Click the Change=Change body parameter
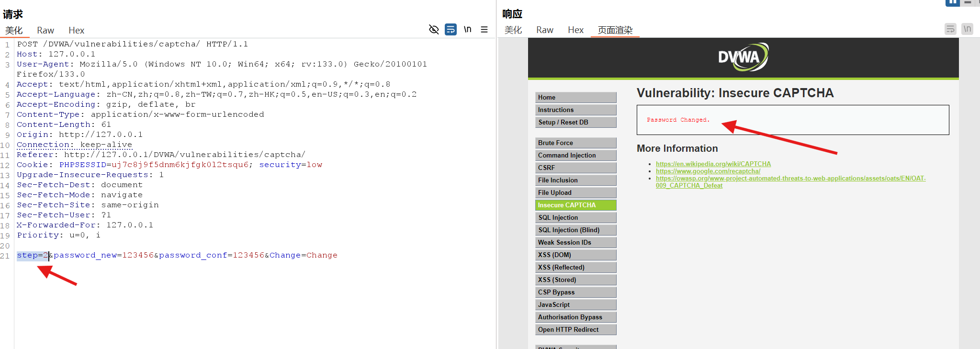This screenshot has width=980, height=349. click(x=304, y=255)
